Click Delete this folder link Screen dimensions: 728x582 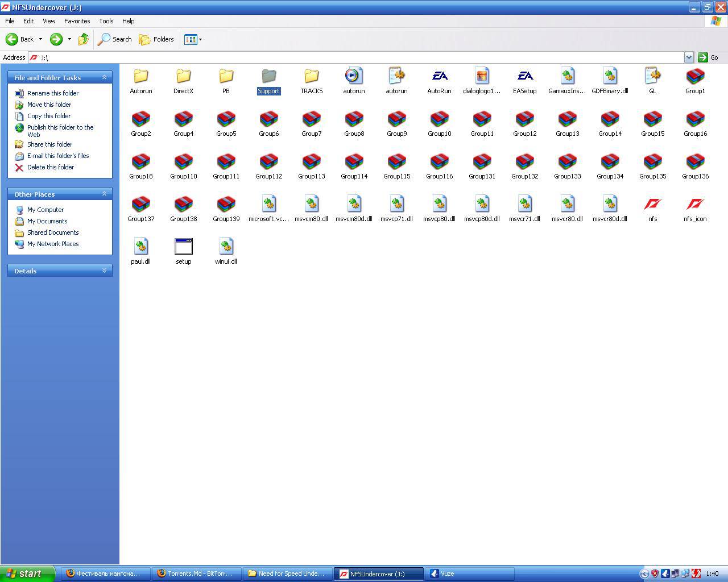pos(51,167)
